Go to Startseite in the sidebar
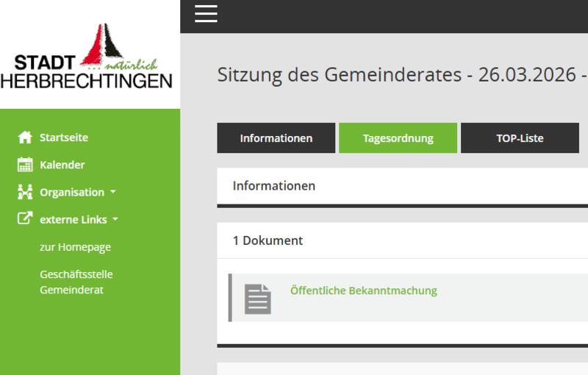 coord(64,137)
